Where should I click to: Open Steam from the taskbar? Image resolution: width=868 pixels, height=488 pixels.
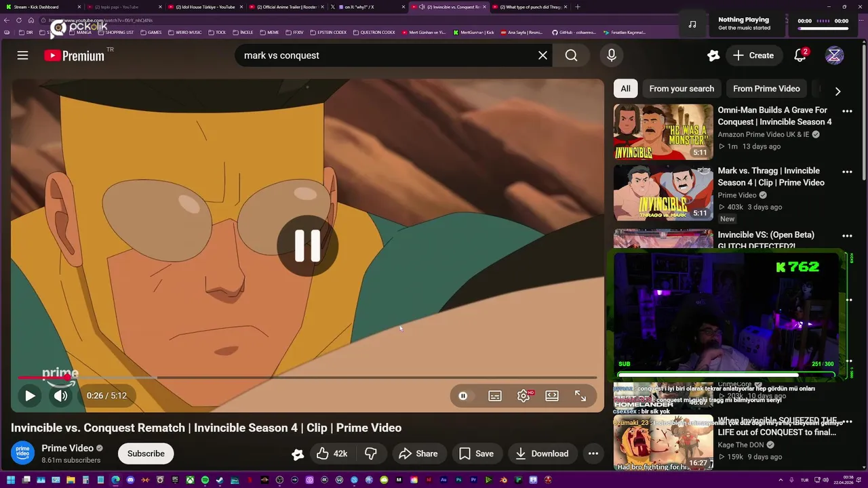(x=220, y=480)
